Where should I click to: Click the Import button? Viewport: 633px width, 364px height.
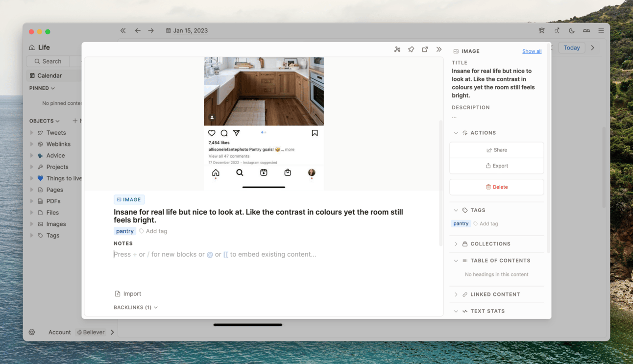coord(128,293)
